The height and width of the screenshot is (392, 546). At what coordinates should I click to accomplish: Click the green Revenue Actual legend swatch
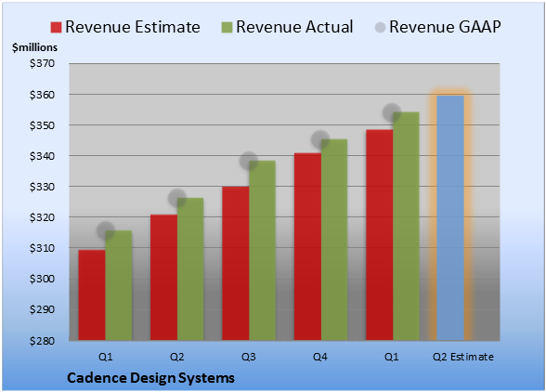pyautogui.click(x=227, y=28)
